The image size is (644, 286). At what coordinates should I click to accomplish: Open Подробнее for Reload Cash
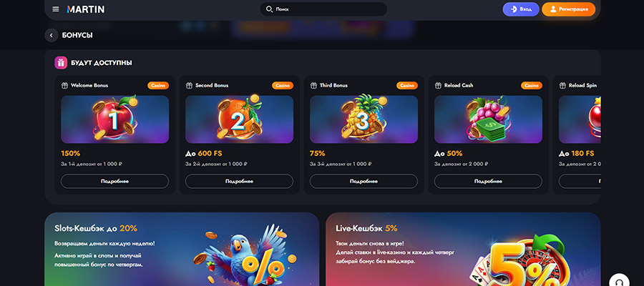point(488,181)
